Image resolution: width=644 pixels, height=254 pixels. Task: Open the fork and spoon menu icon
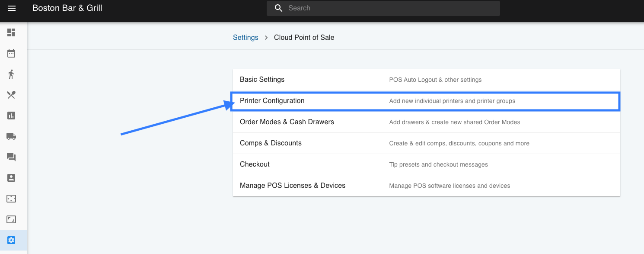point(11,95)
